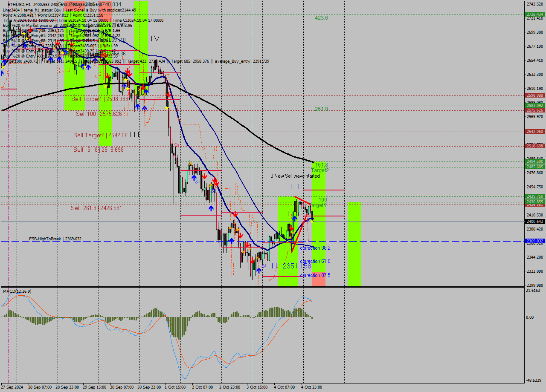Select the 'Sell 261.8 | 2426.581' label
546x392 pixels.
pyautogui.click(x=96, y=208)
